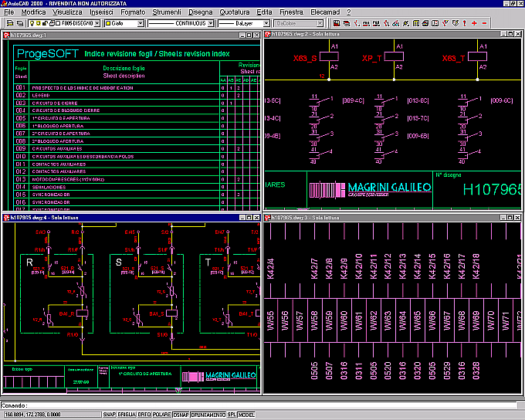Open the File menu
The image size is (525, 420).
pyautogui.click(x=8, y=12)
